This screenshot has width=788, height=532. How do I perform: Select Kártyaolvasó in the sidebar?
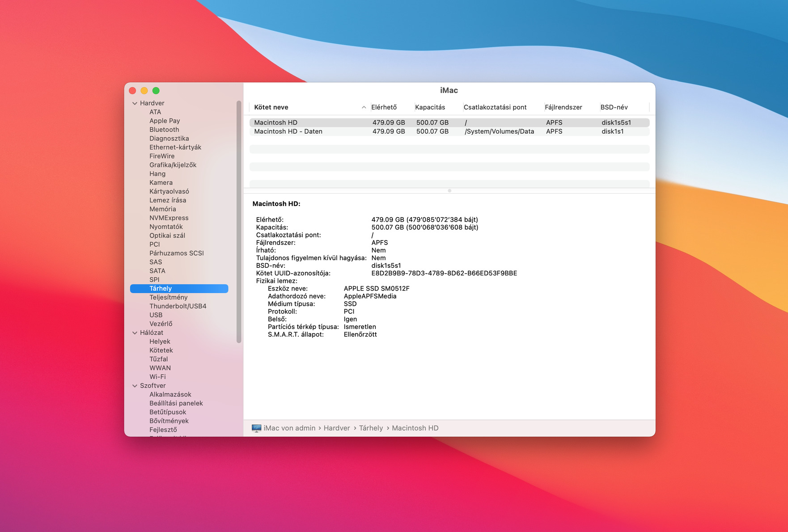coord(169,191)
